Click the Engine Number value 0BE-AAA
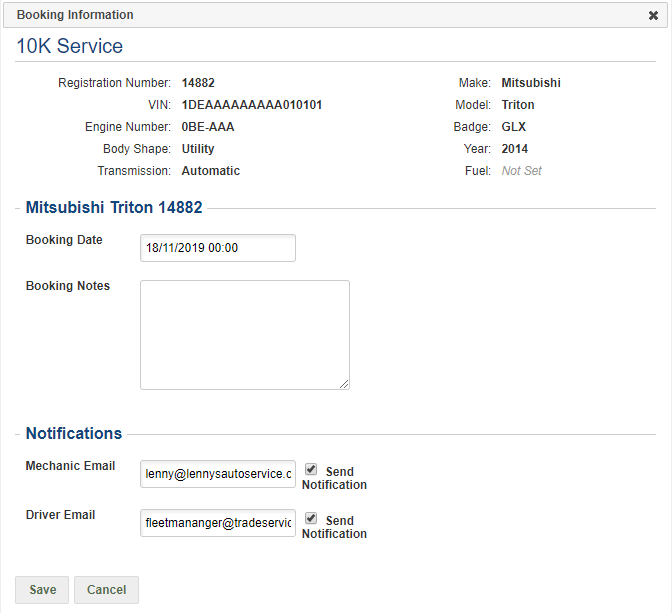This screenshot has width=672, height=613. point(208,127)
